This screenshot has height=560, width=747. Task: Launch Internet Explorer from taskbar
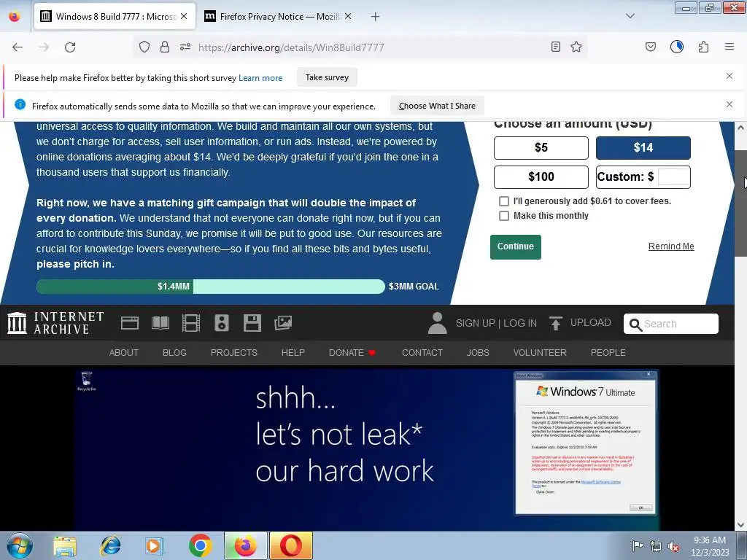[x=110, y=545]
